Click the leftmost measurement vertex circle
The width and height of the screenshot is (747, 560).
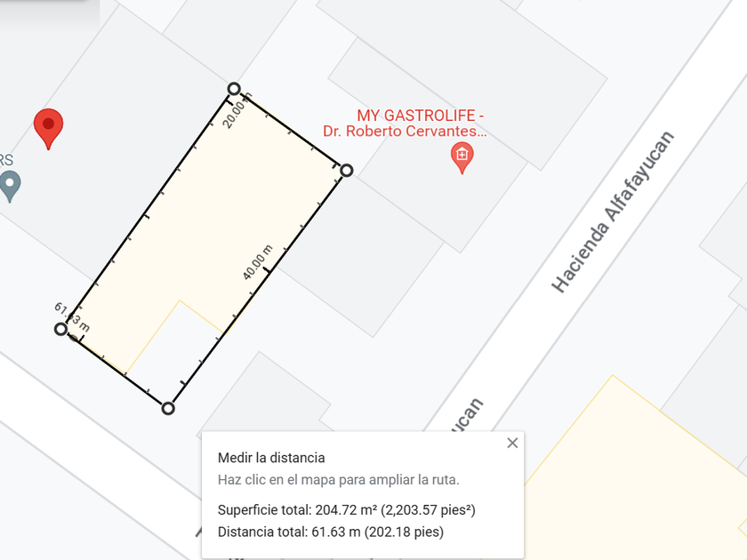coord(60,329)
